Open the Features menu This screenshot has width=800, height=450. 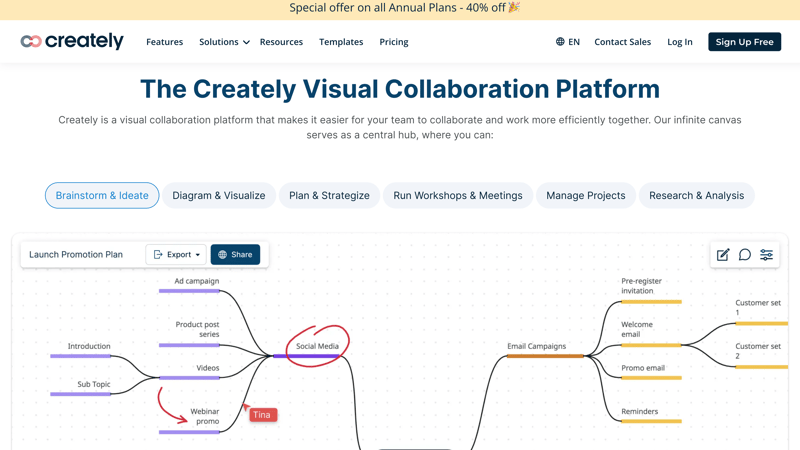tap(164, 42)
